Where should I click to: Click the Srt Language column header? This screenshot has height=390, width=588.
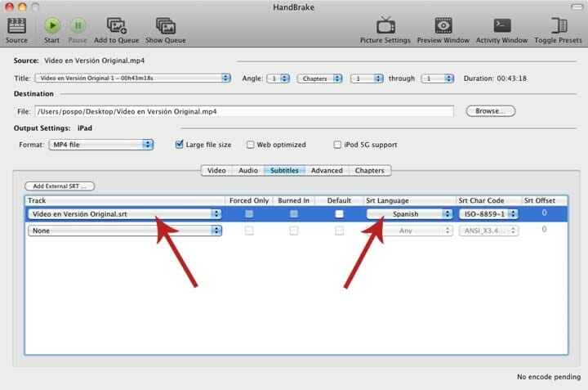click(409, 200)
